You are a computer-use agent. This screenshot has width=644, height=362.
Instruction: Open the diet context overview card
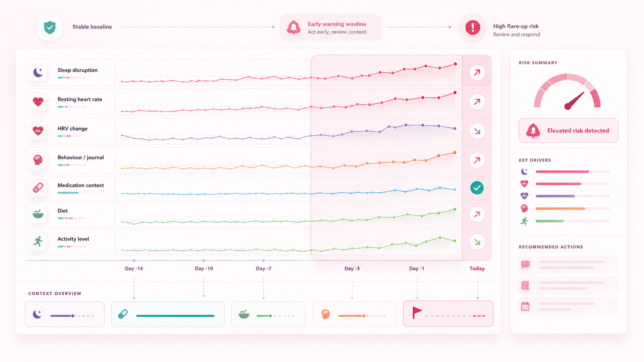point(268,314)
